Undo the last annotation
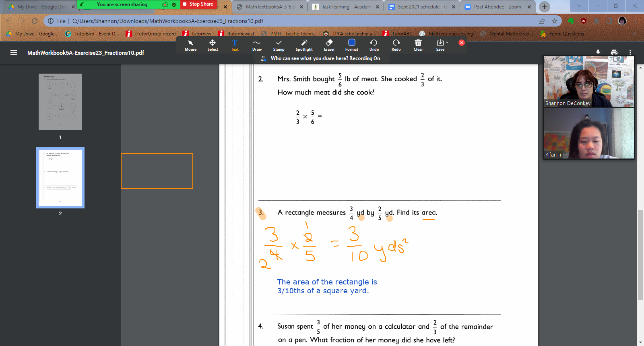The image size is (644, 346). pos(374,45)
